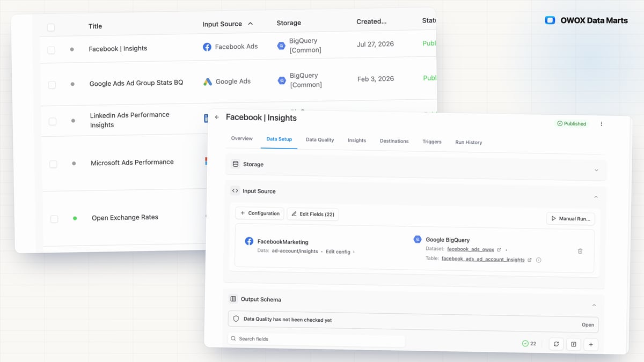644x362 pixels.
Task: Click the Google Ads icon in the list
Action: click(208, 82)
